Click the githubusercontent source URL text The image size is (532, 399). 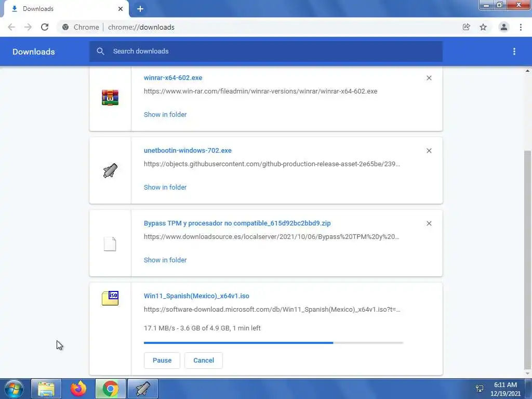tap(272, 164)
